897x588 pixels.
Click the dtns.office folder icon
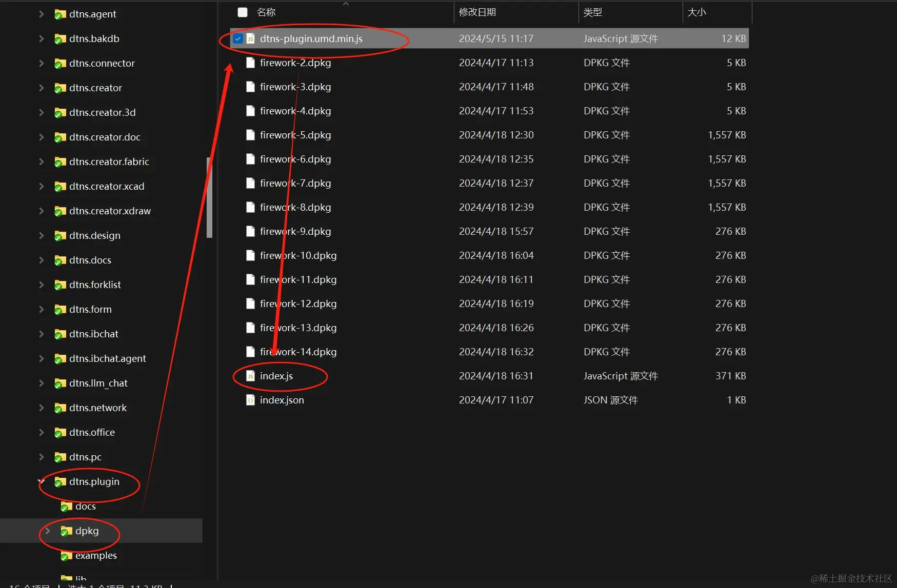tap(60, 433)
